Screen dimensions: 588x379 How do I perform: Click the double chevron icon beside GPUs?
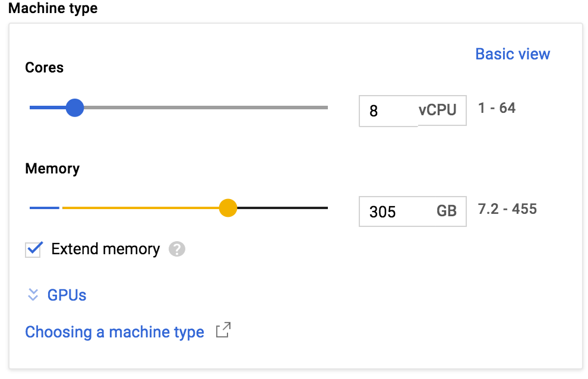point(33,295)
